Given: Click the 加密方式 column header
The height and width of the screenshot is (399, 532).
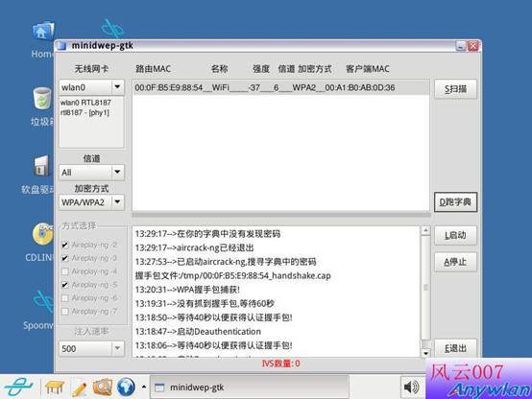Looking at the screenshot, I should (315, 69).
